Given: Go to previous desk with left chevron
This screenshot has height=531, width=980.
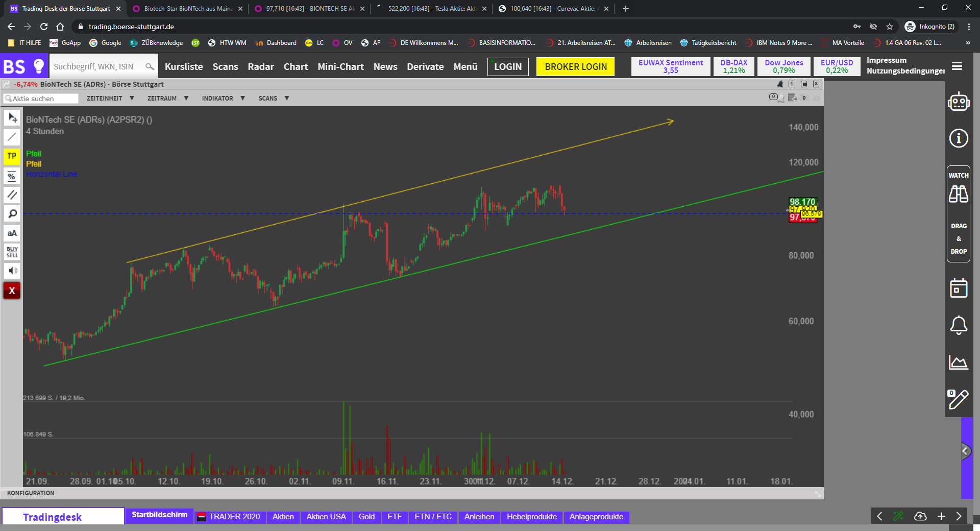Looking at the screenshot, I should pyautogui.click(x=879, y=516).
